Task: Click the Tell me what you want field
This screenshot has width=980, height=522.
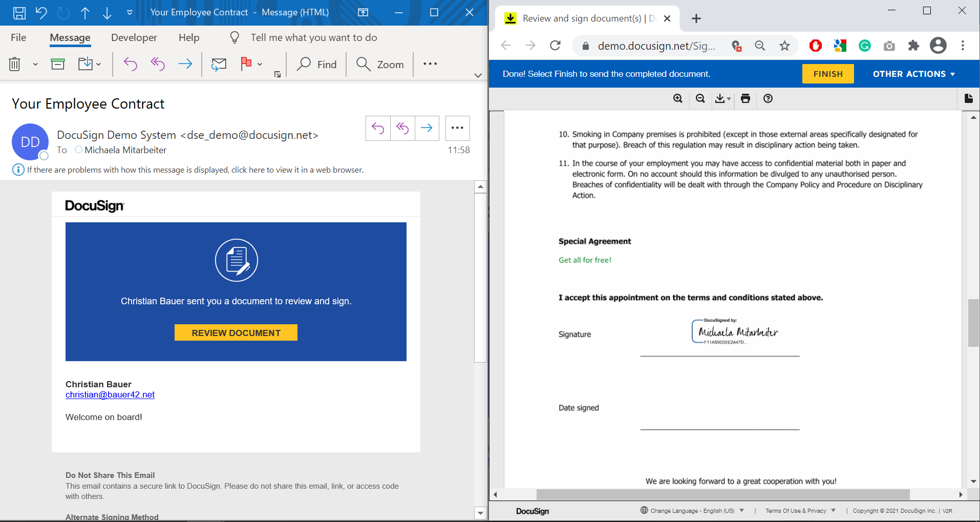Action: 313,37
